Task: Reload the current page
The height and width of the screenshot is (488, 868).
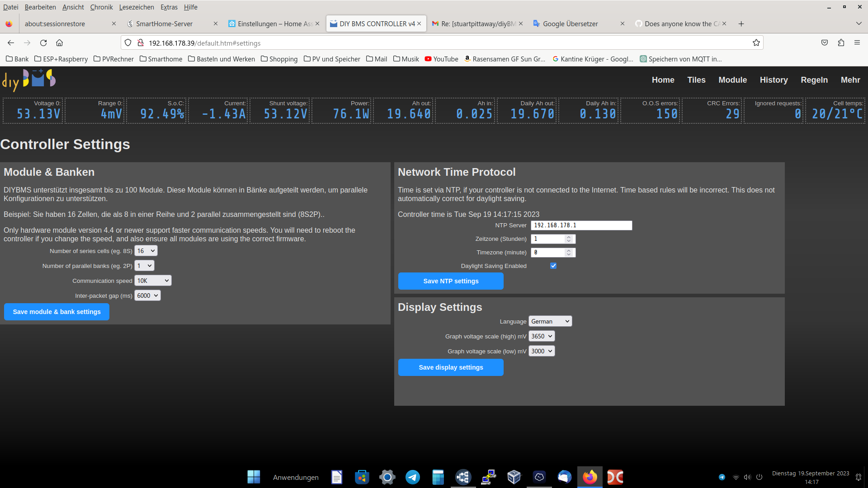Action: [x=43, y=43]
